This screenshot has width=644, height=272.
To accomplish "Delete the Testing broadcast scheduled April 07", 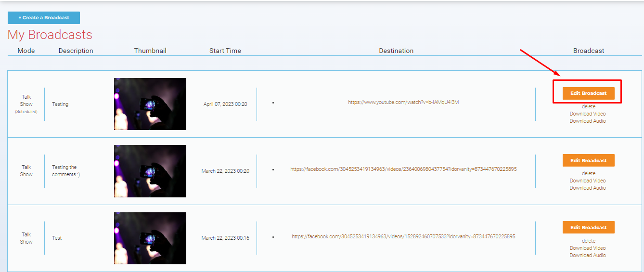I will (x=588, y=106).
